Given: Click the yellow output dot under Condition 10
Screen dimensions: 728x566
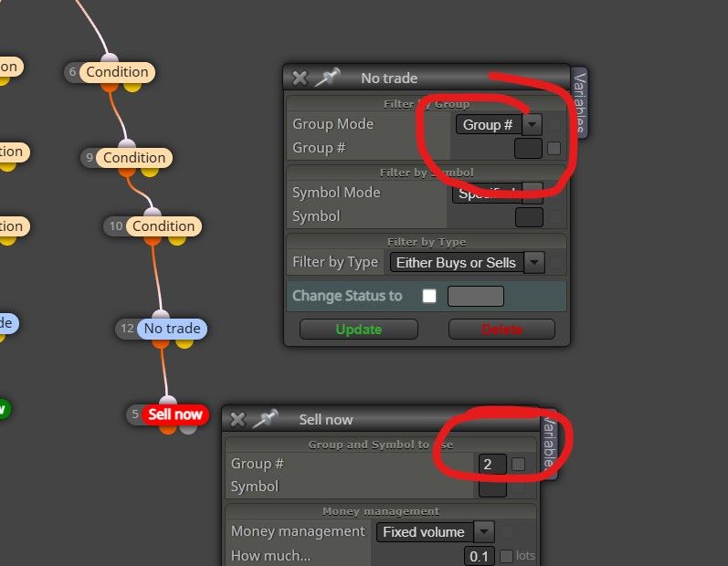Looking at the screenshot, I should click(177, 239).
